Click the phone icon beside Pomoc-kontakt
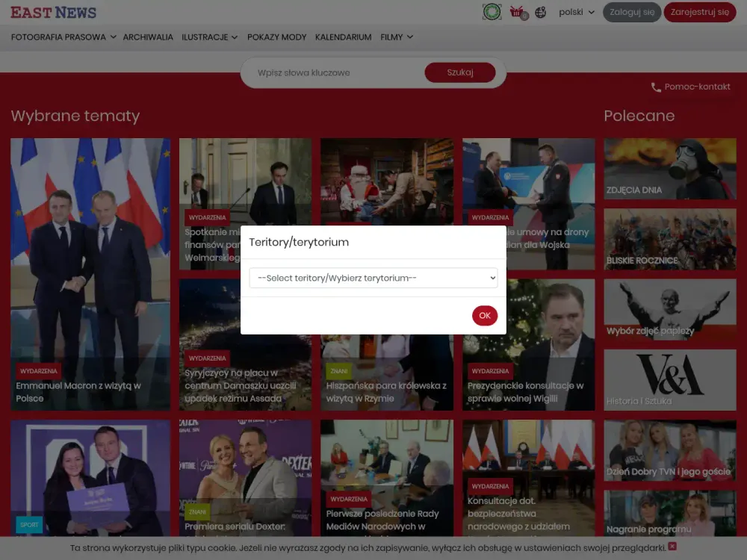 [x=656, y=87]
